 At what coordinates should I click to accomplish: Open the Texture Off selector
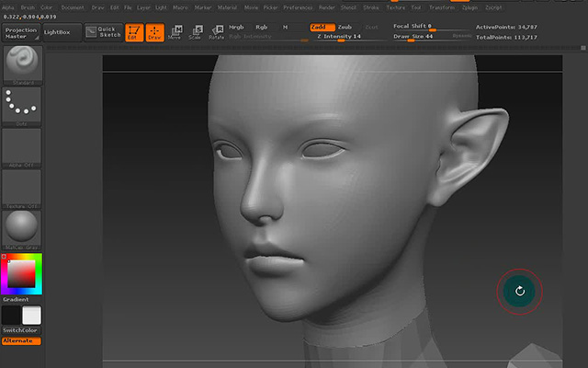pyautogui.click(x=21, y=190)
